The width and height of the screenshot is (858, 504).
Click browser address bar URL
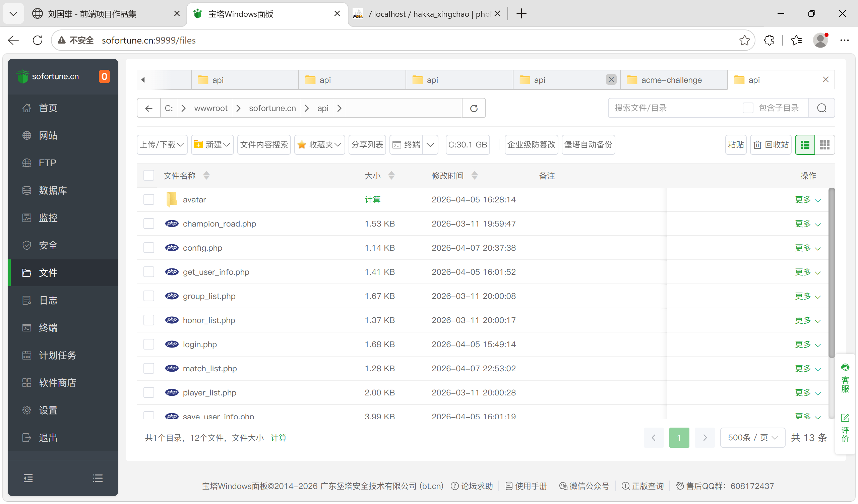pos(149,41)
